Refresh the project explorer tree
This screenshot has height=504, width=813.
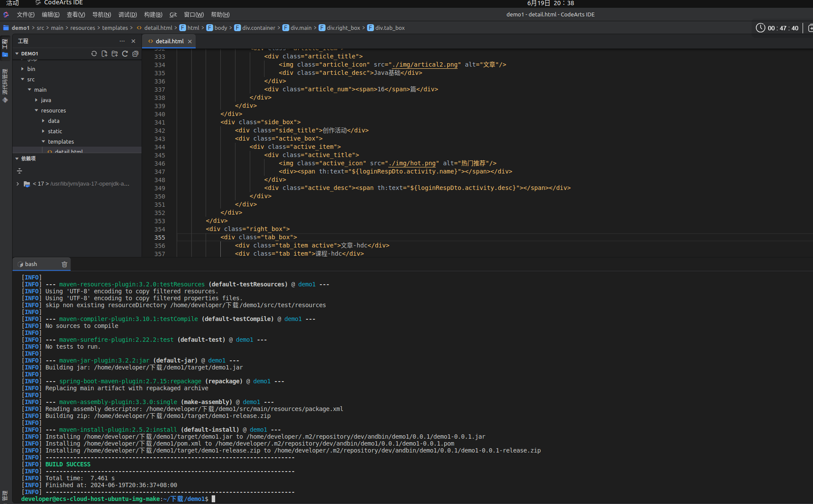125,54
